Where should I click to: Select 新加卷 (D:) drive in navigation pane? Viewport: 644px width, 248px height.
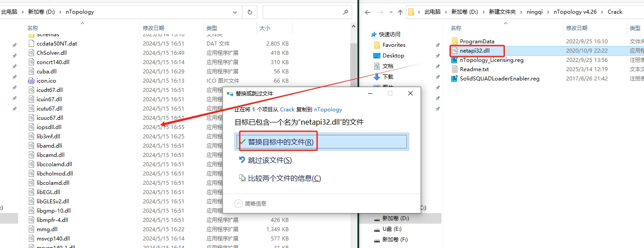pos(395,218)
